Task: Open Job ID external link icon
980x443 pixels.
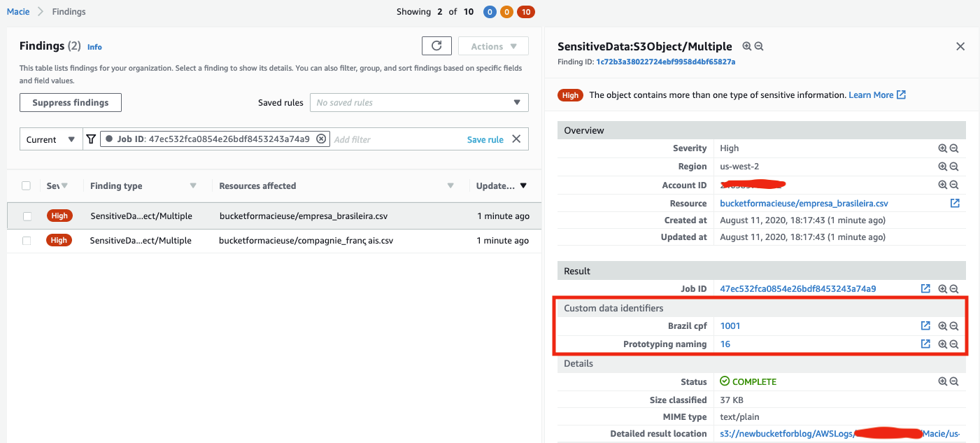Action: point(925,288)
